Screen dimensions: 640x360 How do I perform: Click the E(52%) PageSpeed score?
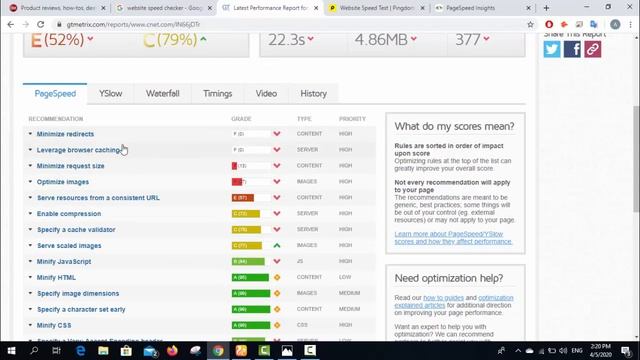click(x=58, y=40)
